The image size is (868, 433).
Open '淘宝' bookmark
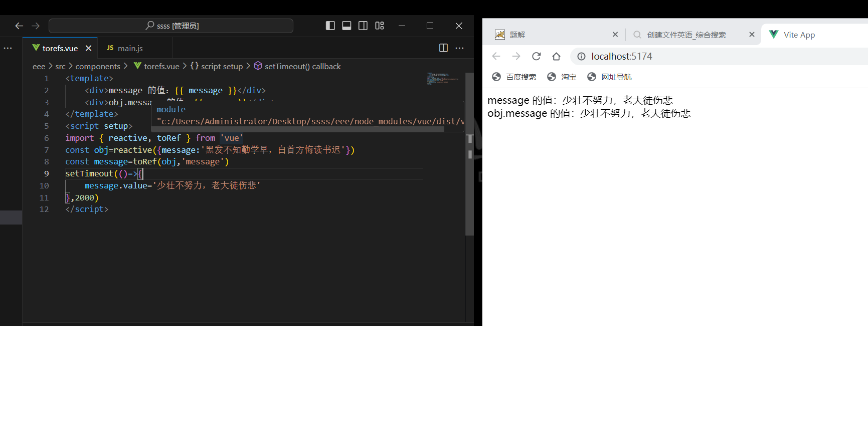562,77
